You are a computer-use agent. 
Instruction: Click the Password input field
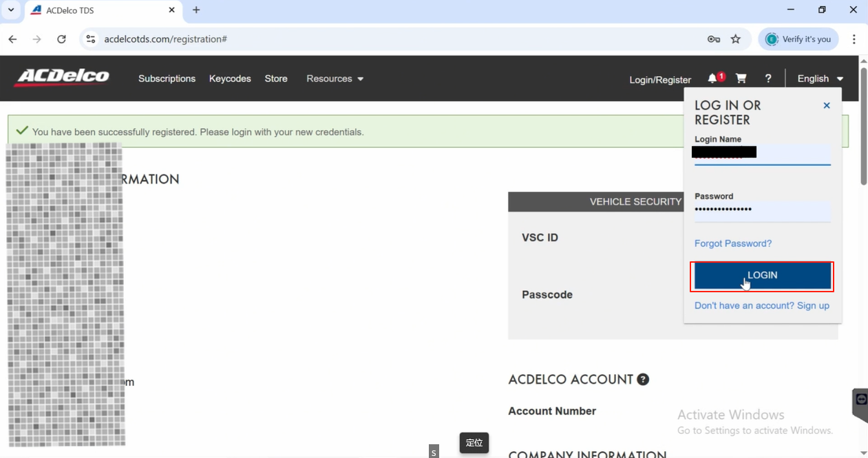click(x=762, y=210)
